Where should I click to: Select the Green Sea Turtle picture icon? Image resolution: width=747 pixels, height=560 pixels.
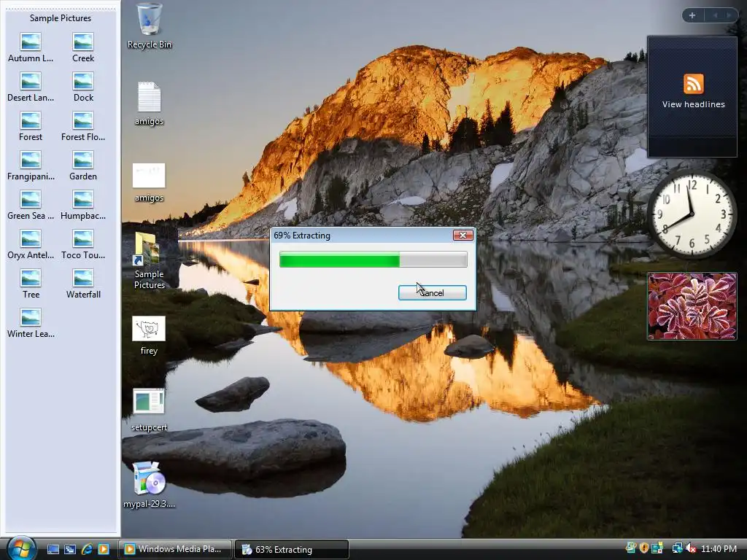pyautogui.click(x=31, y=206)
